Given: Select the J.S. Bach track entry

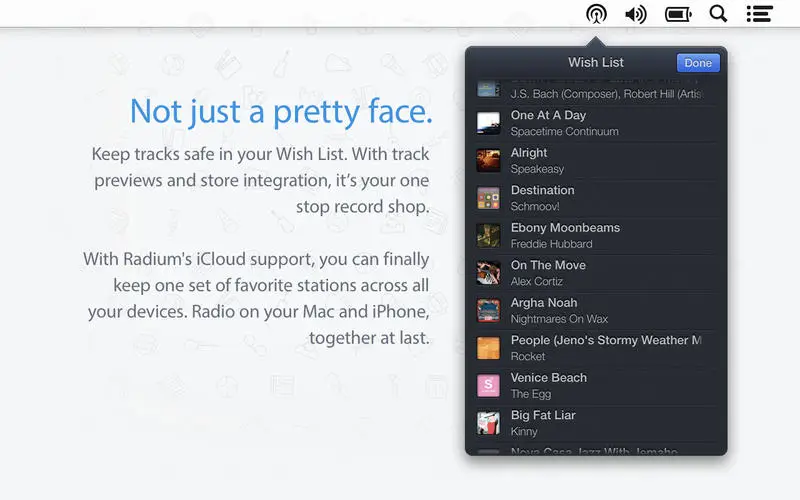Looking at the screenshot, I should (596, 92).
